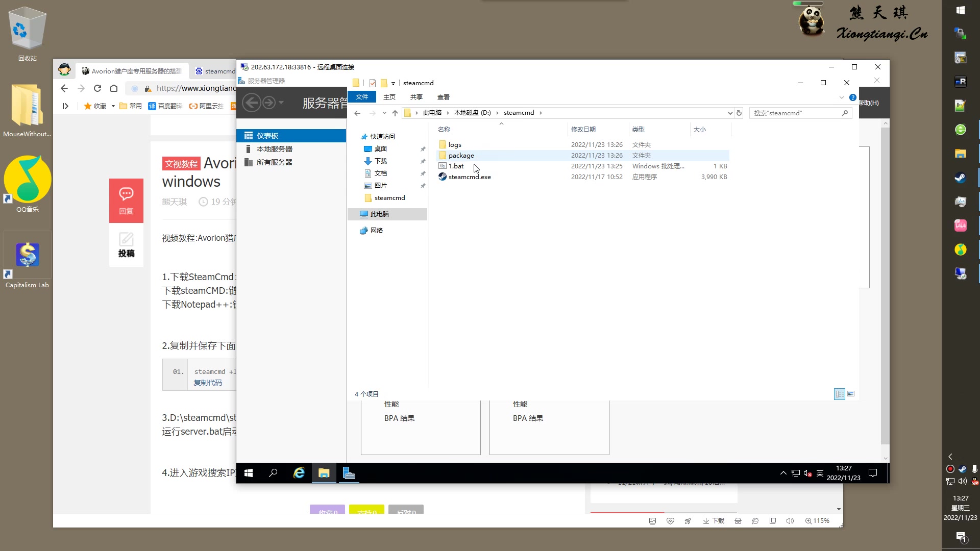The width and height of the screenshot is (980, 551).
Task: Open the 文件 menu in Explorer
Action: (x=362, y=97)
